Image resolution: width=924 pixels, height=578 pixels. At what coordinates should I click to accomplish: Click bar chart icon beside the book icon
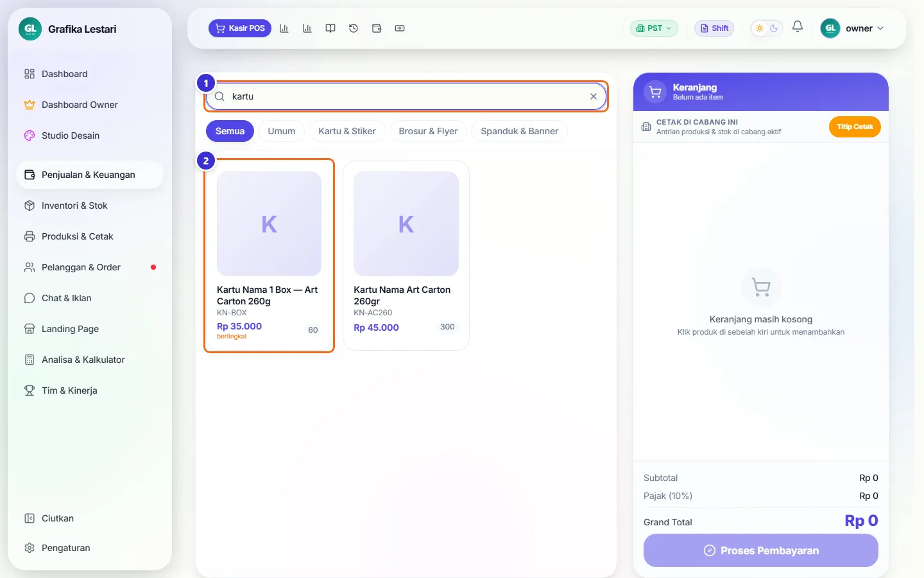click(307, 28)
